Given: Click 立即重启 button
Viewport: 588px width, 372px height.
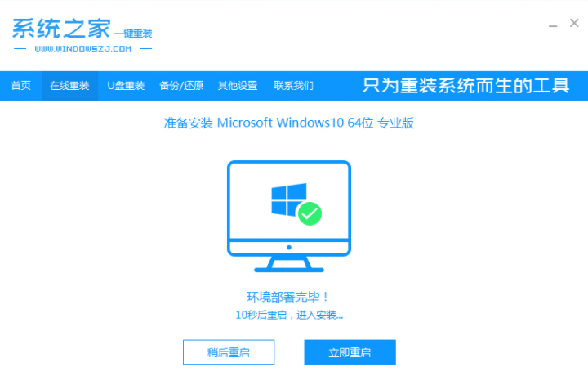Looking at the screenshot, I should click(350, 352).
